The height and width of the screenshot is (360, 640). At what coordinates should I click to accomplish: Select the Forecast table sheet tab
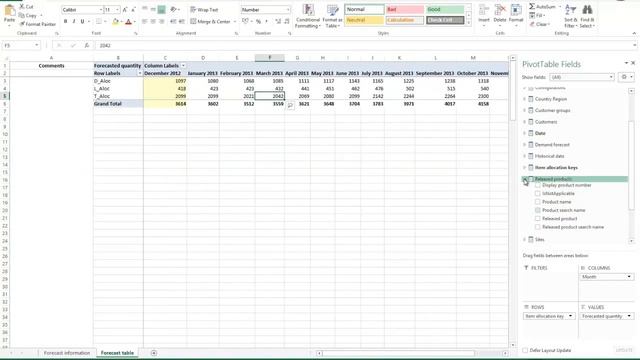point(117,353)
